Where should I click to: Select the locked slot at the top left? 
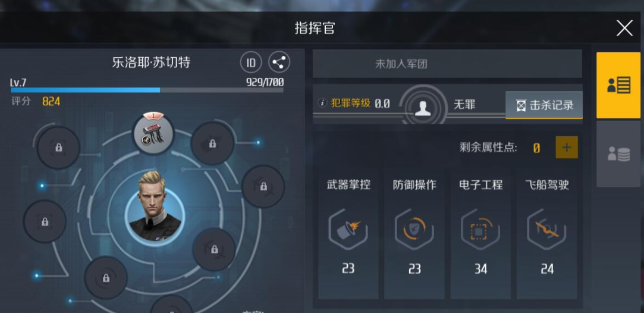(x=58, y=148)
